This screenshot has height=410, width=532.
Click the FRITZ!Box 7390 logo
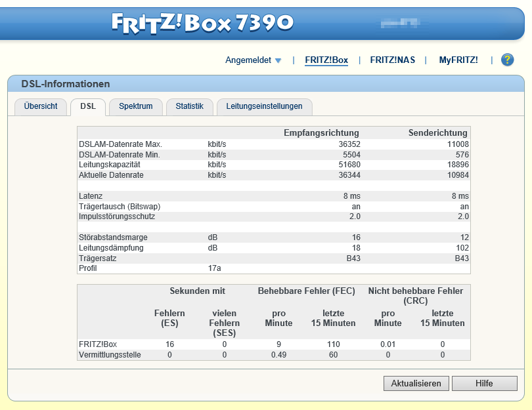pyautogui.click(x=202, y=23)
